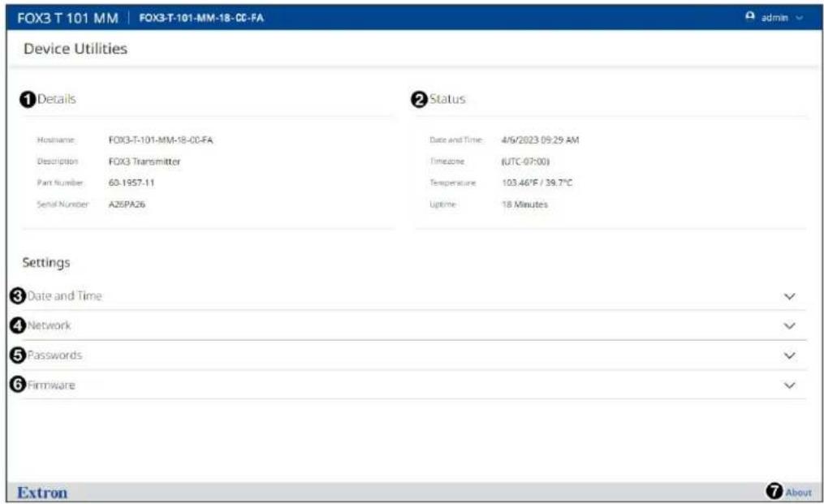Expand the Firmware section chevron
824x504 pixels.
coord(789,386)
